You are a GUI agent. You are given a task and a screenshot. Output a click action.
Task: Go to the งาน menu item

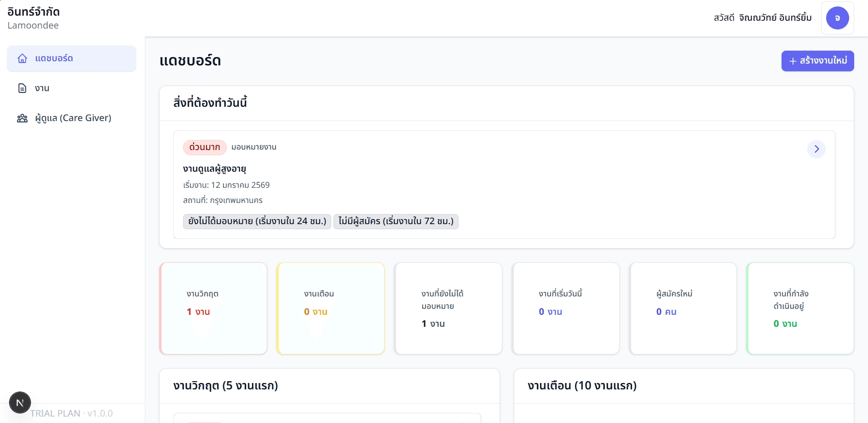click(x=42, y=88)
